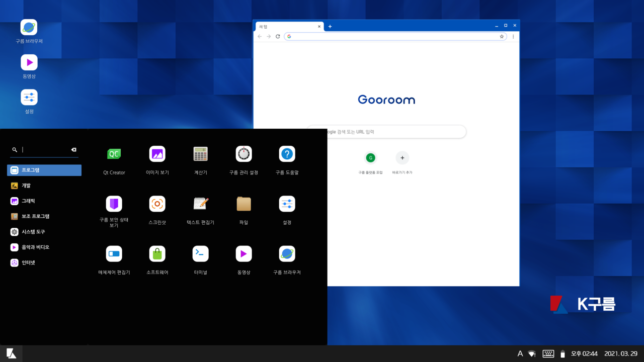This screenshot has height=362, width=644.
Task: Bookmark this page with star icon
Action: 502,36
